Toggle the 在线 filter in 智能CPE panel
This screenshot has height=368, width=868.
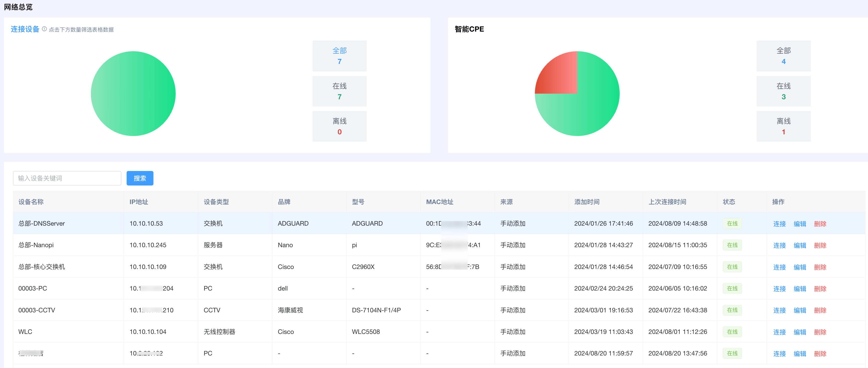pos(783,92)
